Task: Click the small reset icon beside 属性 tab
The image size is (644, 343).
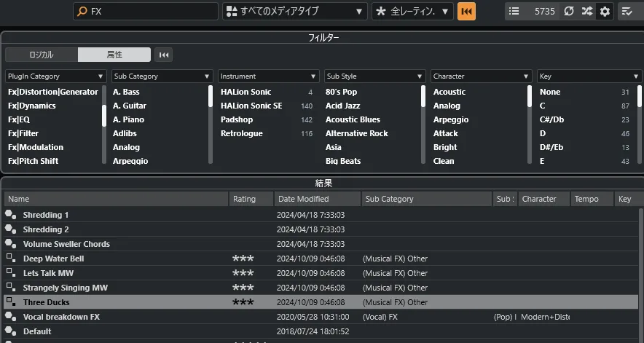Action: 164,55
